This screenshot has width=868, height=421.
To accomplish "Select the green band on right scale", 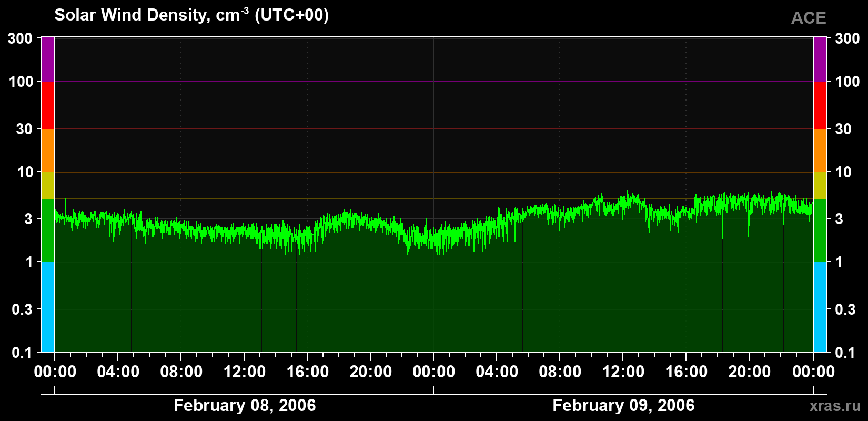I will (x=820, y=230).
